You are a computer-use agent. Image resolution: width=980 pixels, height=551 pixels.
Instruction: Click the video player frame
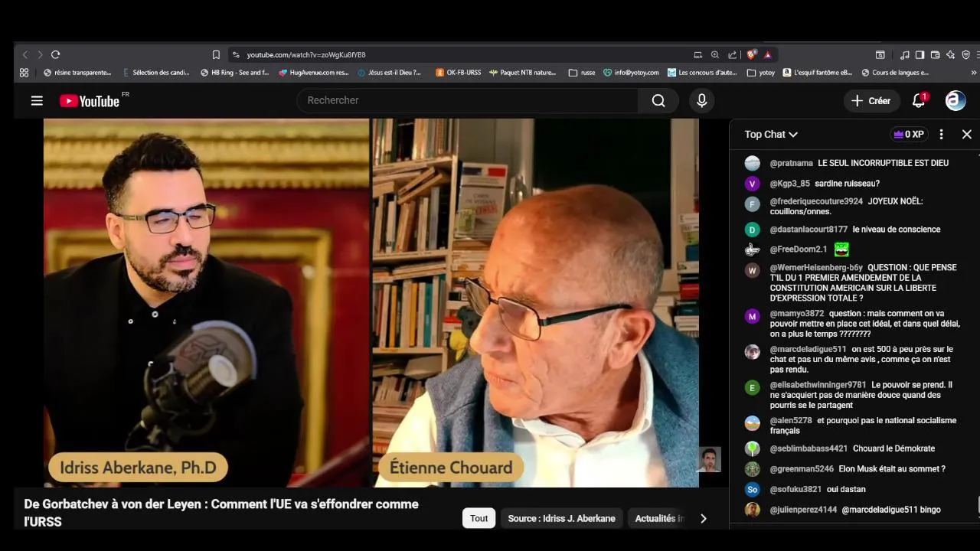pyautogui.click(x=371, y=302)
